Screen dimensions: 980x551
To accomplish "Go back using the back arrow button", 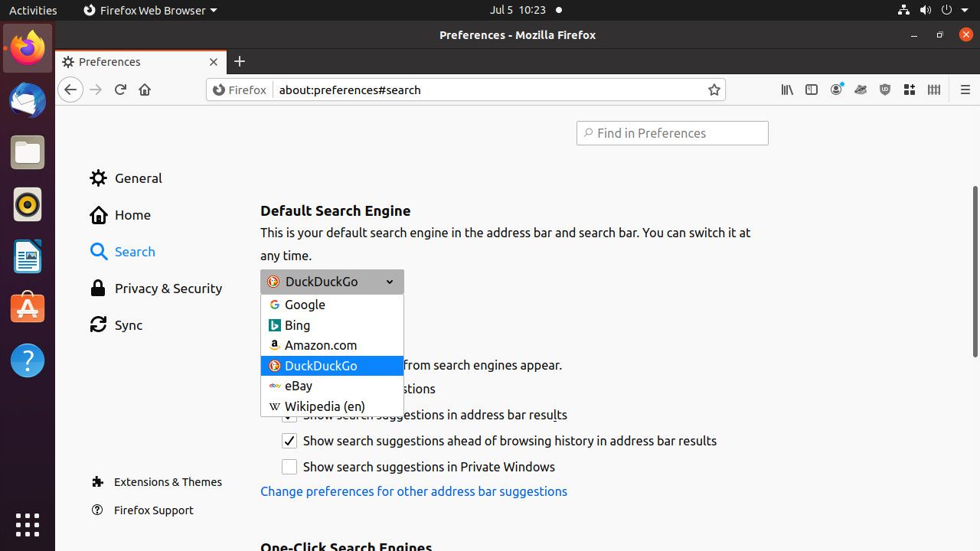I will pos(70,90).
